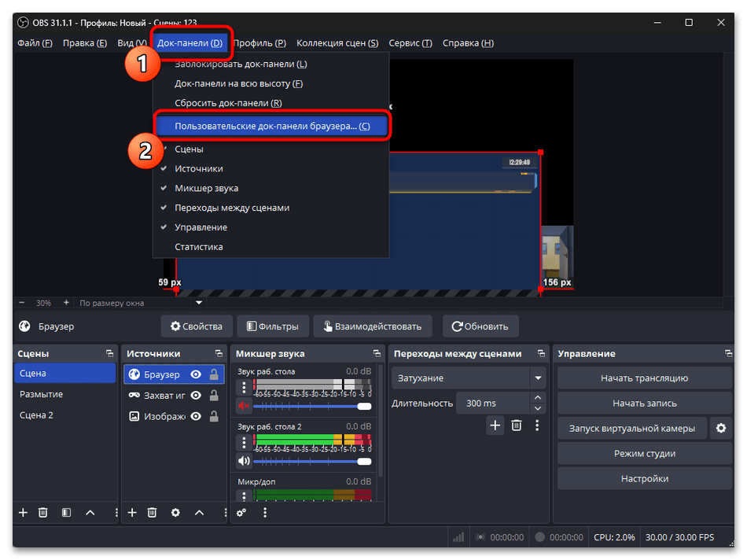Open transition options three dots
This screenshot has width=747, height=560.
click(537, 426)
